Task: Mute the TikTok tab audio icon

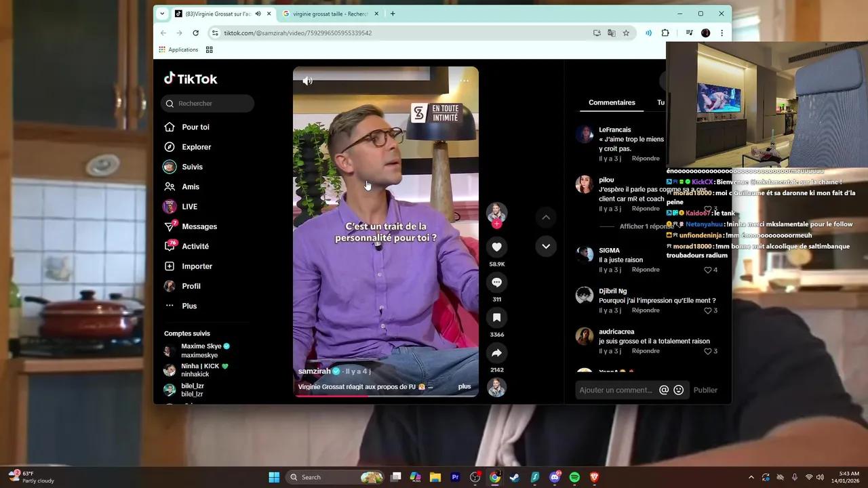Action: coord(258,14)
